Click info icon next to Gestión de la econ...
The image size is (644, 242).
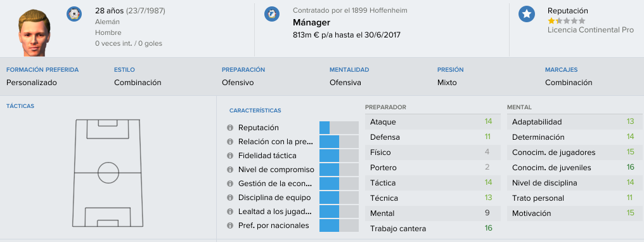230,184
